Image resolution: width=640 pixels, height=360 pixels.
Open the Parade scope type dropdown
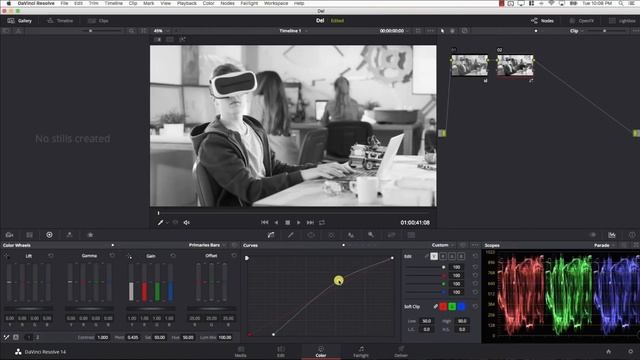pos(604,245)
